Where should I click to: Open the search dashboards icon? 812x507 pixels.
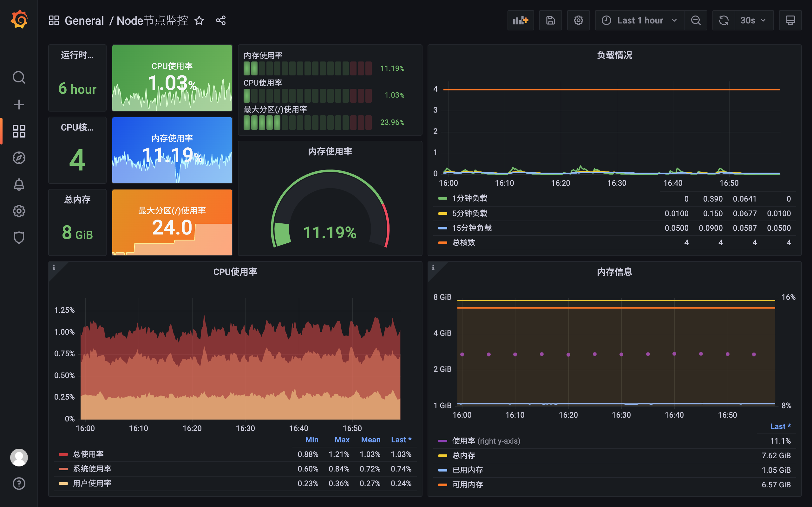(19, 77)
